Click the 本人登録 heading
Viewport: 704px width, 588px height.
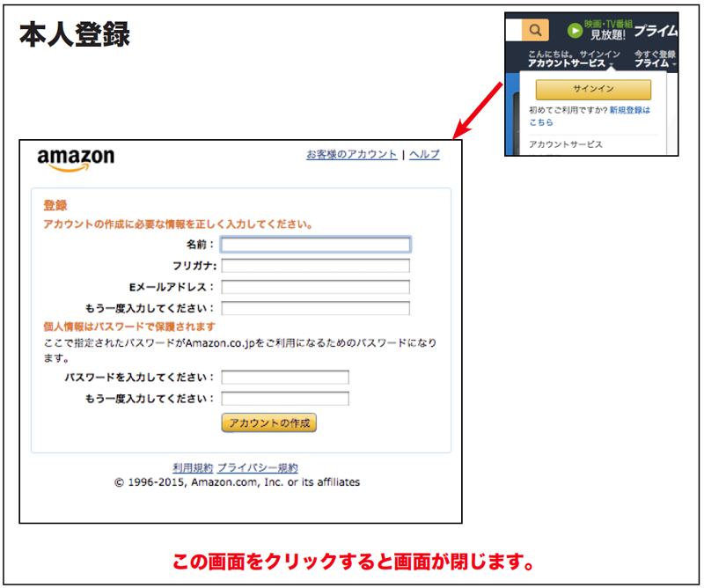click(75, 34)
